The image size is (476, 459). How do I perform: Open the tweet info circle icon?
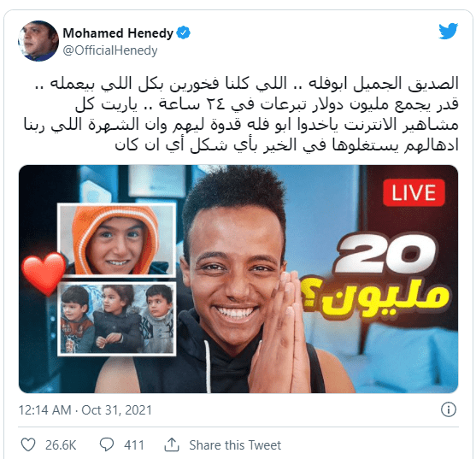[448, 409]
